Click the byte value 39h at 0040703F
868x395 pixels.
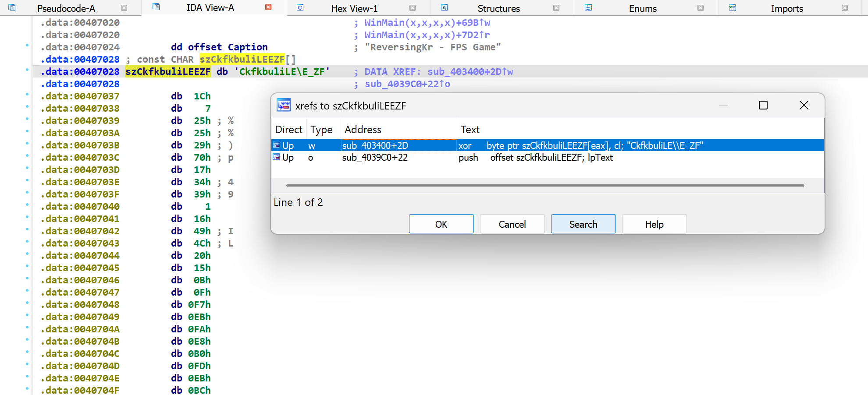(202, 194)
